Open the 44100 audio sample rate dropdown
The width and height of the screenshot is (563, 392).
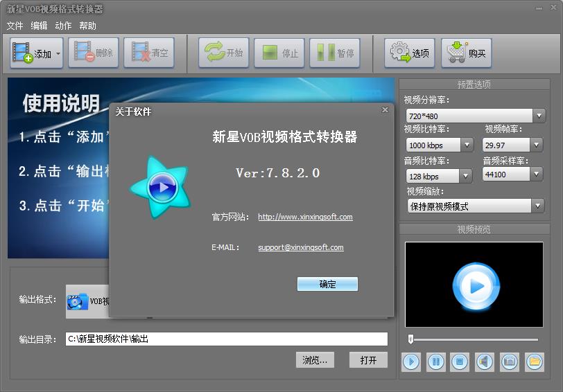pyautogui.click(x=536, y=175)
